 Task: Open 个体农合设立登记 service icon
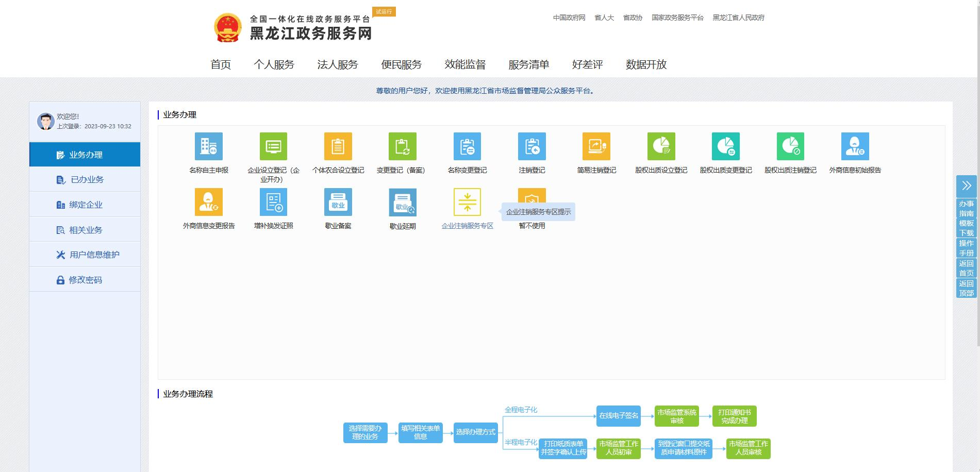click(x=338, y=146)
